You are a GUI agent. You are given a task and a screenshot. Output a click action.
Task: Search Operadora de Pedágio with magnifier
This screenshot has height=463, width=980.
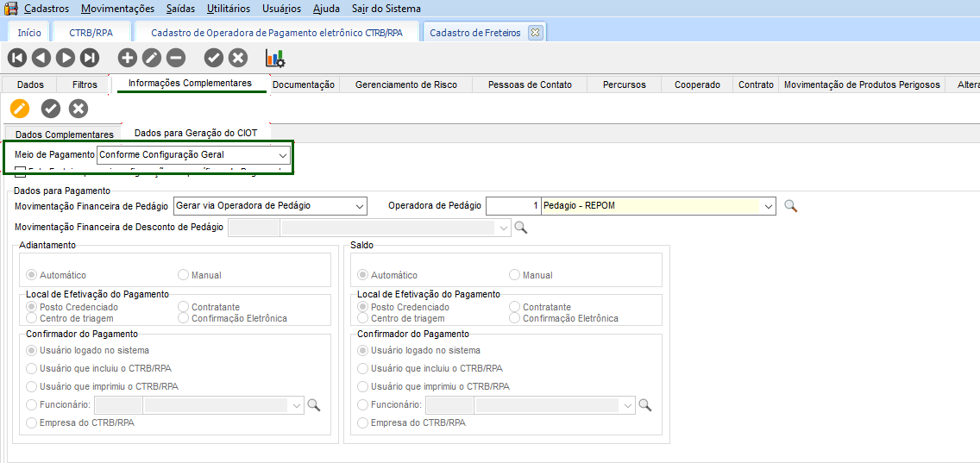tap(790, 206)
